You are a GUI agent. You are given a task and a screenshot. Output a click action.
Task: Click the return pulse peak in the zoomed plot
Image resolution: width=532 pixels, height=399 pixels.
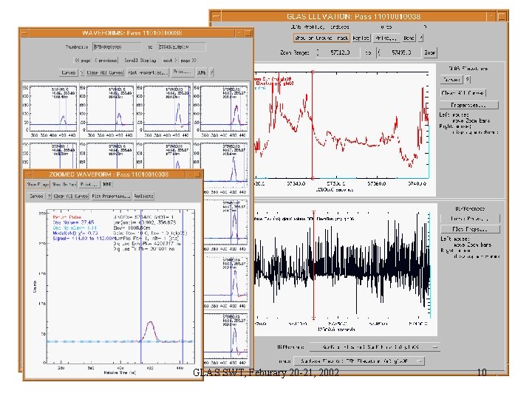[150, 322]
